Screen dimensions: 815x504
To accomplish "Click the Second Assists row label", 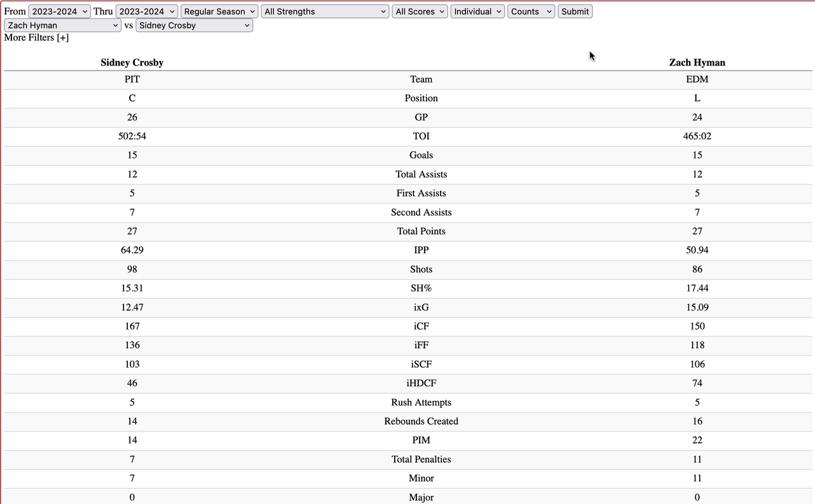I will (x=421, y=213).
